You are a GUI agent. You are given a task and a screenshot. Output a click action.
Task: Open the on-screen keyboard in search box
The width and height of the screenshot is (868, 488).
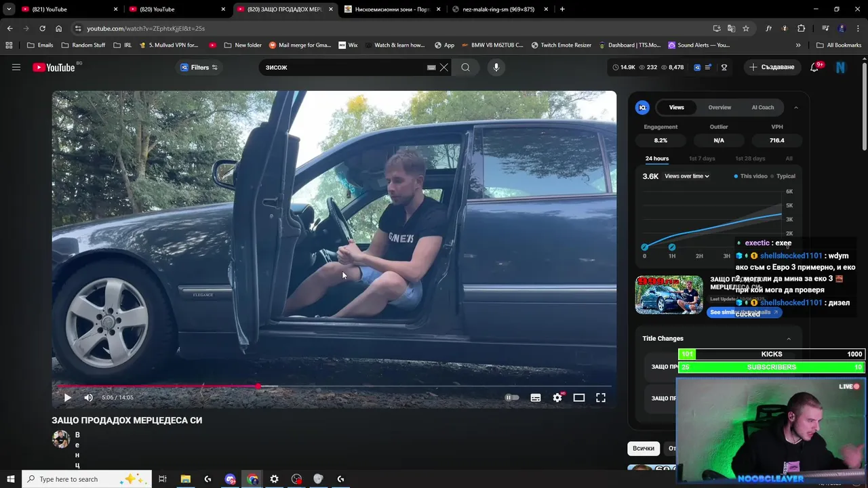[431, 67]
